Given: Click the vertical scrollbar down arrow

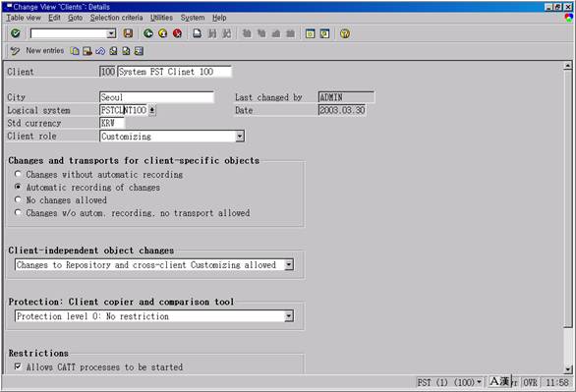Looking at the screenshot, I should coord(568,369).
